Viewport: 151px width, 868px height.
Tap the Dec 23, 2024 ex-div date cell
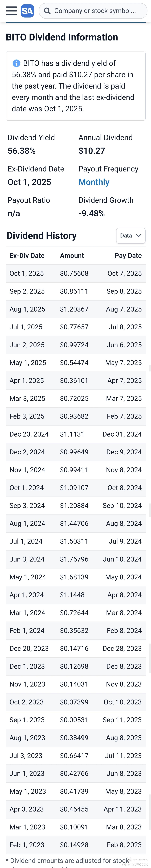coord(29,434)
